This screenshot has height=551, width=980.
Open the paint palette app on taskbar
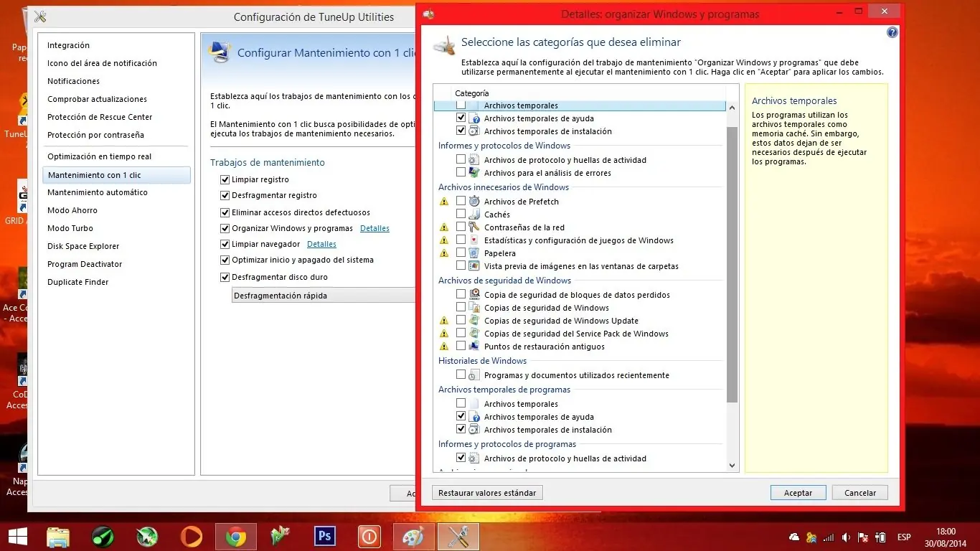[414, 537]
